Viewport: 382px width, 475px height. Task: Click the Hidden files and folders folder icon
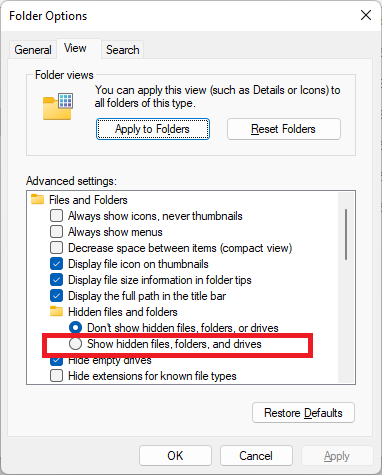point(56,311)
